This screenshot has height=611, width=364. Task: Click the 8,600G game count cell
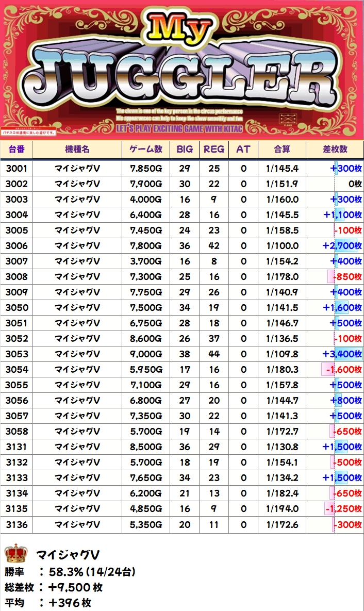(x=146, y=339)
